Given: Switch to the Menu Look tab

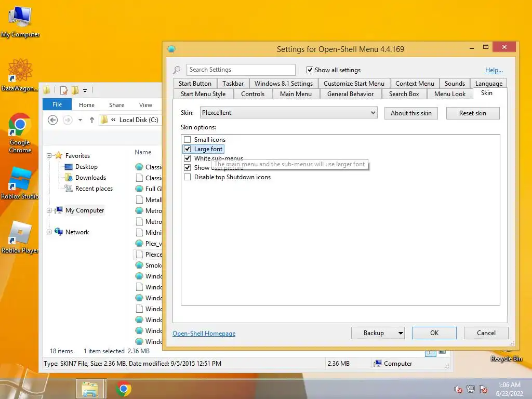Looking at the screenshot, I should (449, 94).
